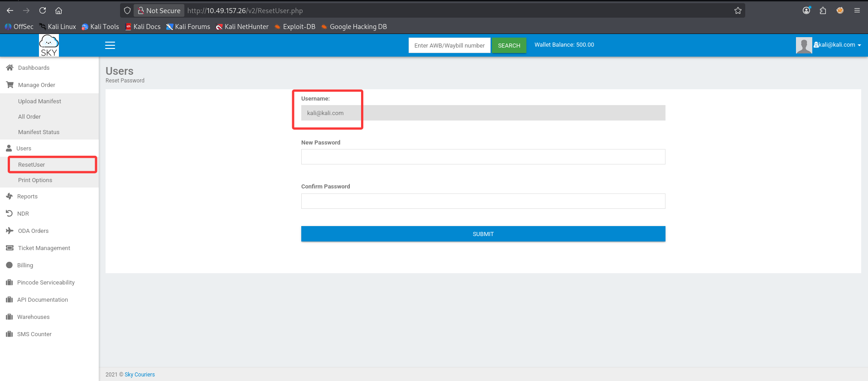Reload the page with browser refresh icon
The height and width of the screenshot is (381, 868).
pos(42,10)
